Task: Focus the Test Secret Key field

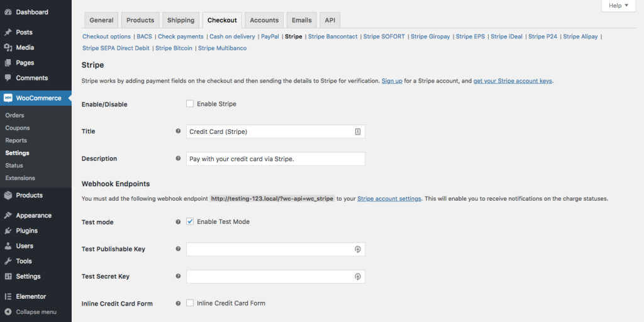Action: 275,277
